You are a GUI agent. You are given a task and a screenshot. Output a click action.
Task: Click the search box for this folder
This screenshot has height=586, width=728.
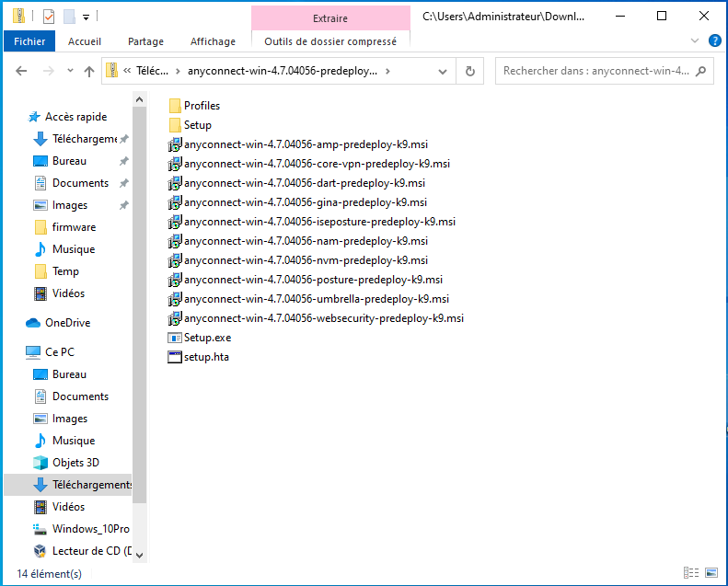pyautogui.click(x=598, y=71)
